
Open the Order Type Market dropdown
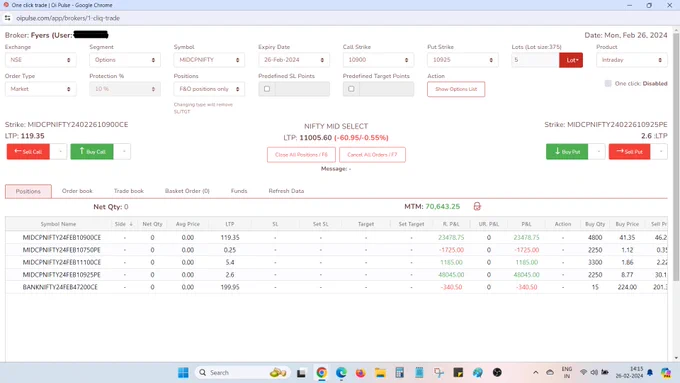click(40, 89)
